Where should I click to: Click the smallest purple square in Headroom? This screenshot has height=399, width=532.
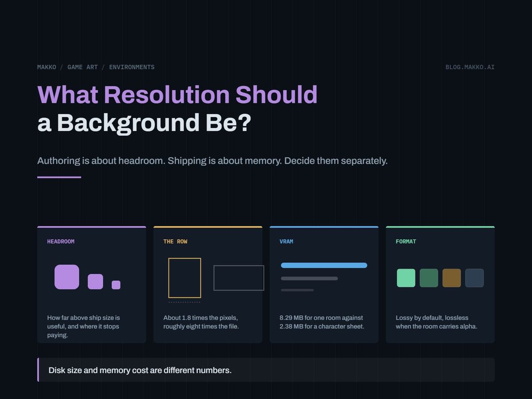(116, 285)
